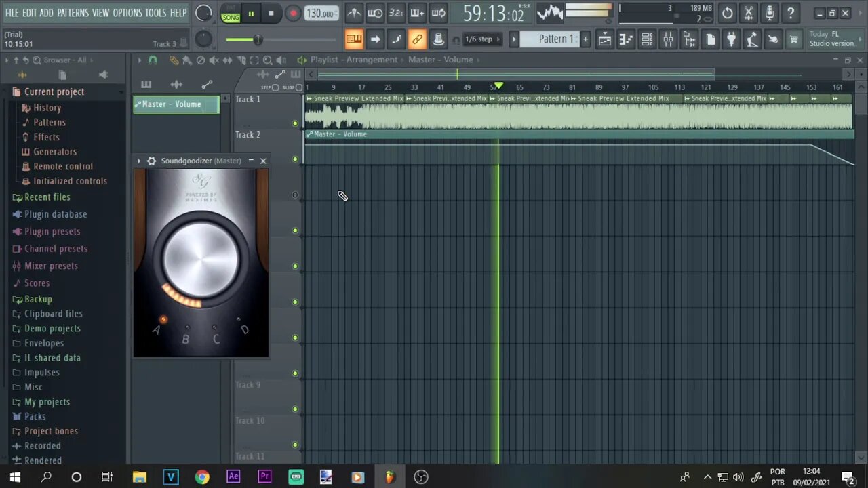Click the metronome icon
Viewport: 868px width, 488px height.
click(354, 13)
